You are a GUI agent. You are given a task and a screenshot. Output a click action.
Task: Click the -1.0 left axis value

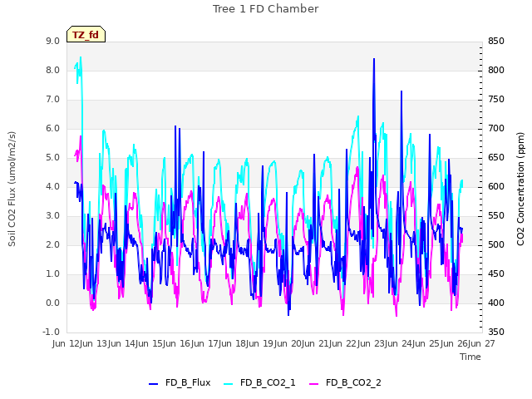click(x=51, y=332)
